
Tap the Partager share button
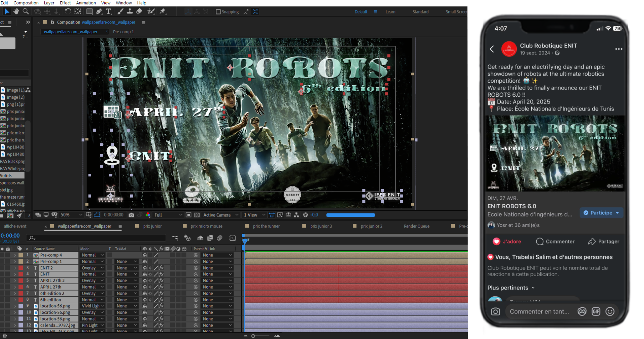point(604,241)
